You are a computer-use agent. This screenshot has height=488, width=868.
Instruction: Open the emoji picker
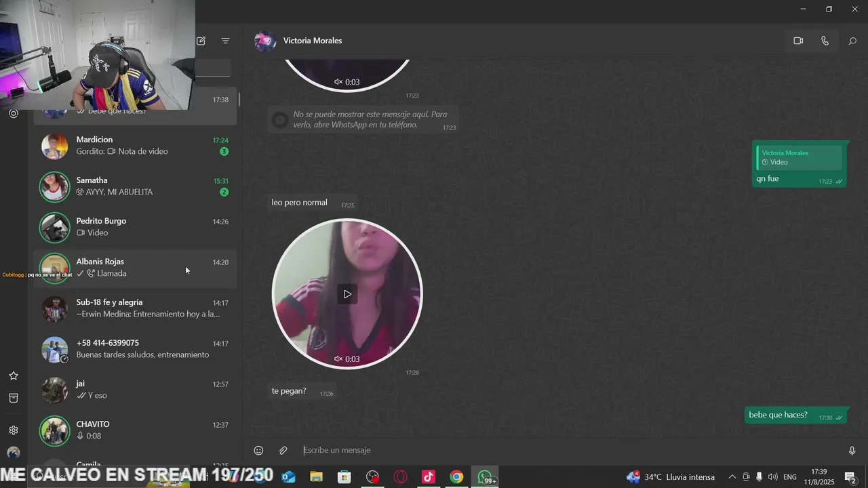258,450
